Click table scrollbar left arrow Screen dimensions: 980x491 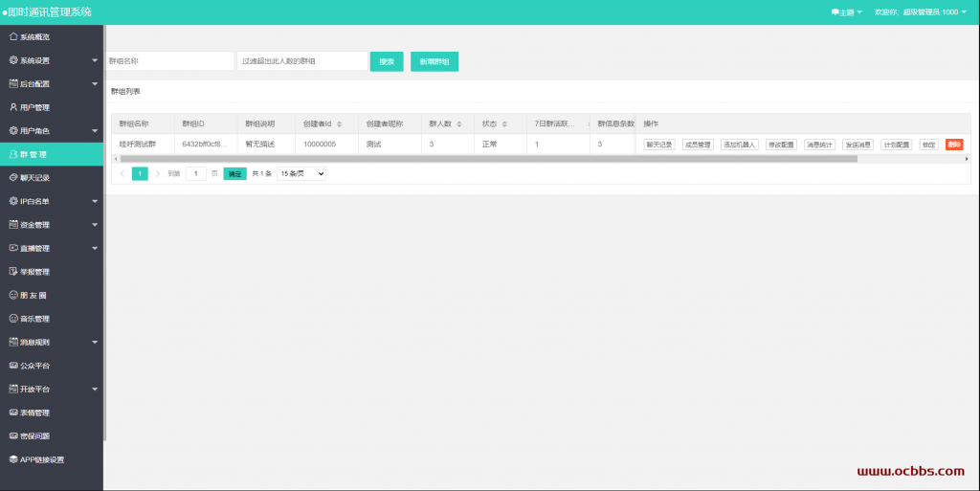(116, 159)
